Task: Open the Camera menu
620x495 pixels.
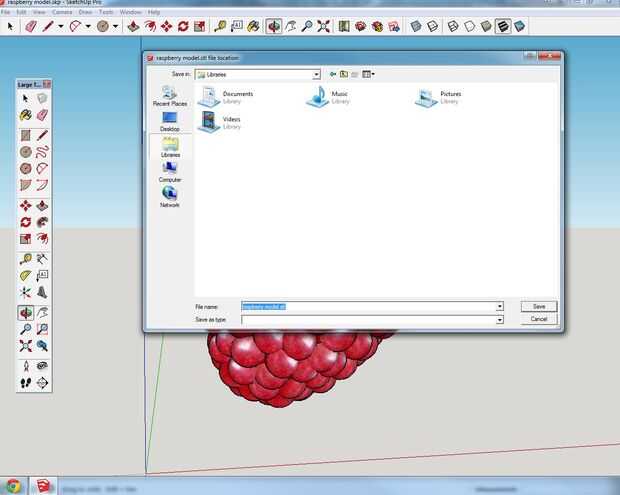Action: [62, 12]
